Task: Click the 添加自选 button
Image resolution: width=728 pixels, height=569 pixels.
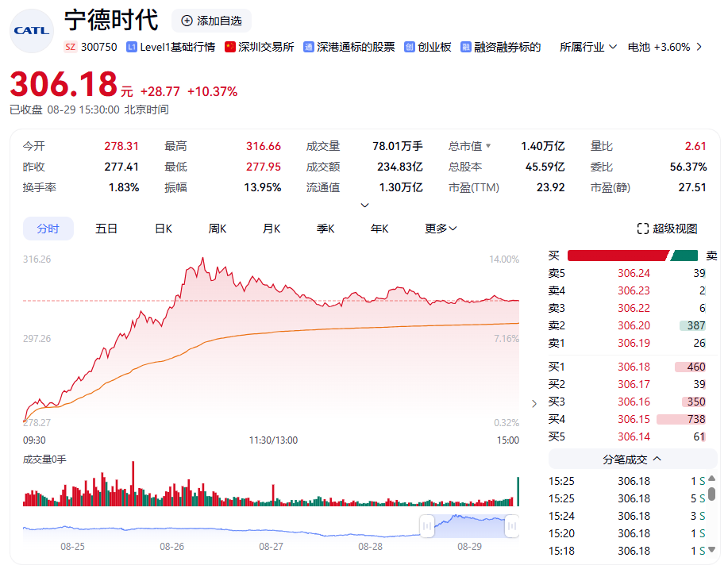Action: 212,21
